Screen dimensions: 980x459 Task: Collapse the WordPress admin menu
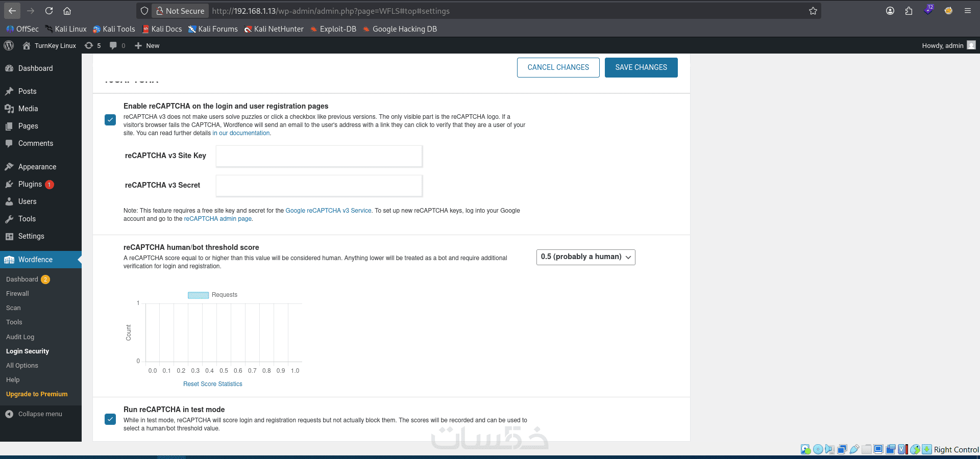click(34, 414)
